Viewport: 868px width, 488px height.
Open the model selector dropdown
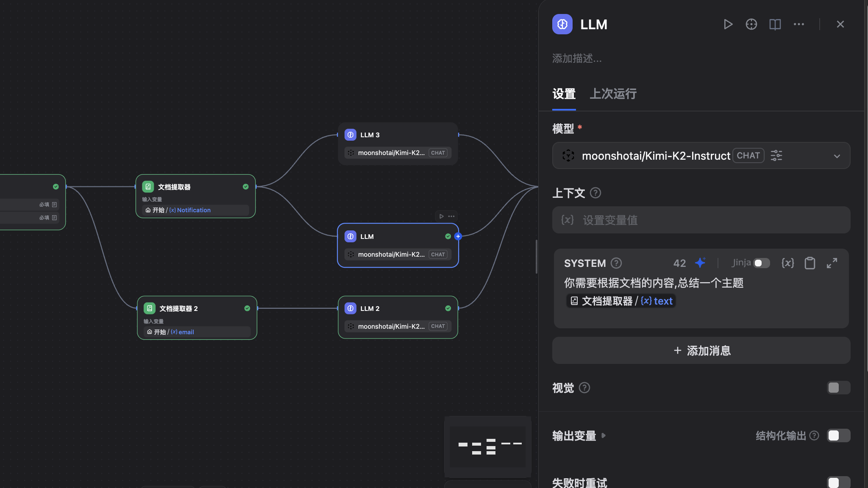701,155
